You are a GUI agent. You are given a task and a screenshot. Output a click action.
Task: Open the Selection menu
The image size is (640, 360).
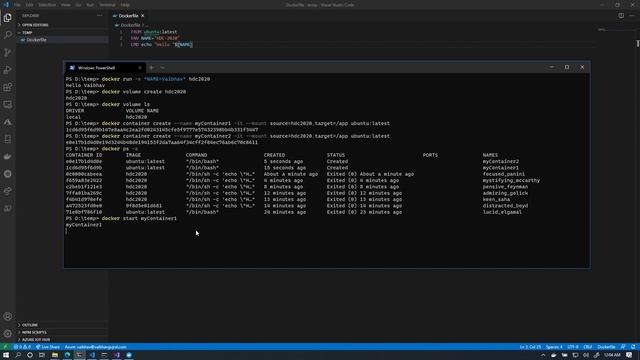tap(47, 5)
